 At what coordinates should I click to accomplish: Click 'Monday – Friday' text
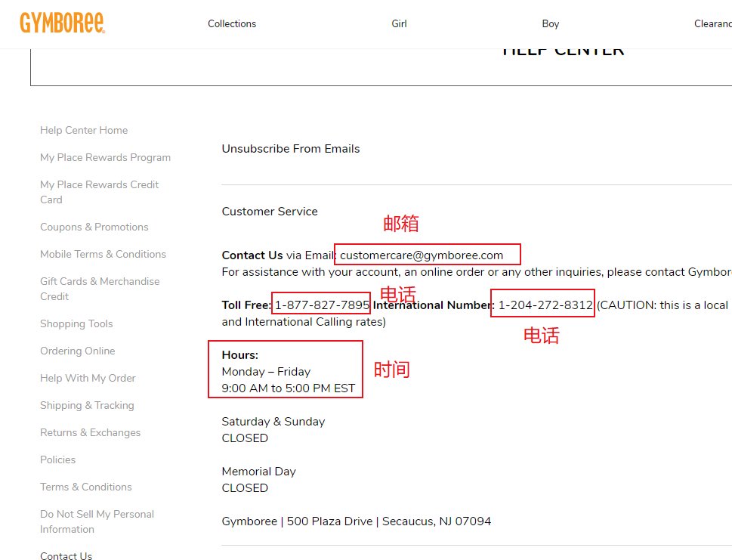pyautogui.click(x=266, y=372)
